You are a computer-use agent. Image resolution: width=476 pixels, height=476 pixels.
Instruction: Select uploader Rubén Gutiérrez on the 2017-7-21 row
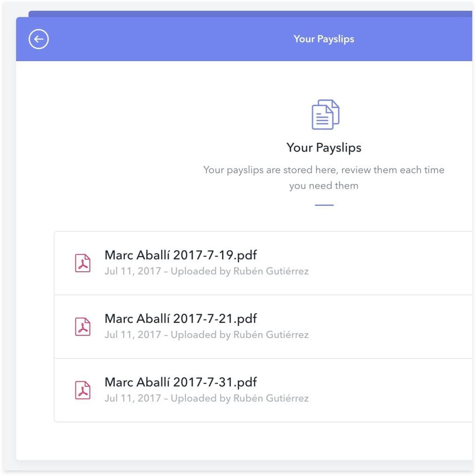click(271, 334)
